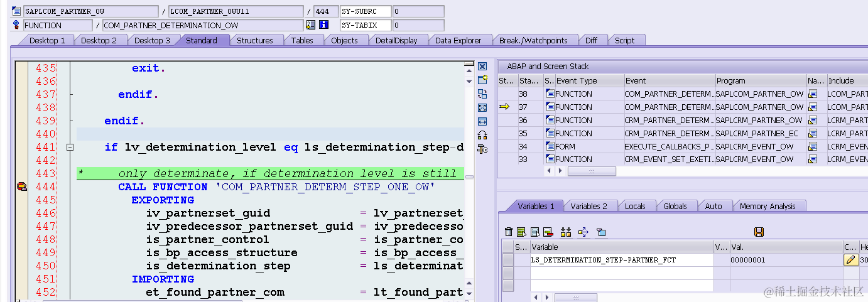Click the close tool icon beside the source editor

(x=482, y=67)
